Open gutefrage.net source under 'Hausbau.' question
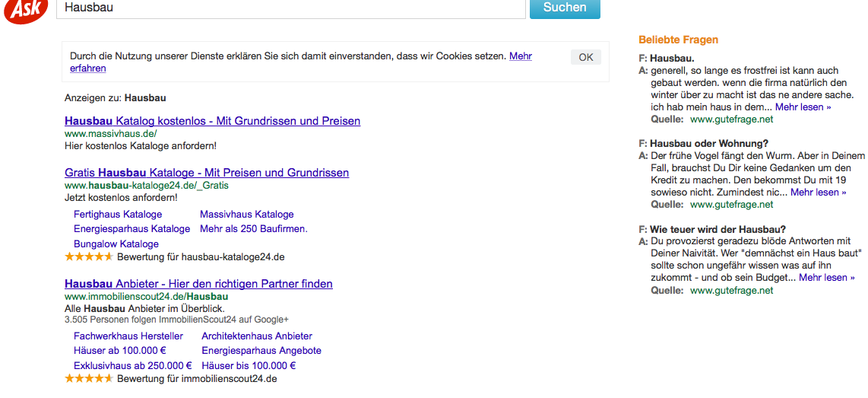 point(731,119)
